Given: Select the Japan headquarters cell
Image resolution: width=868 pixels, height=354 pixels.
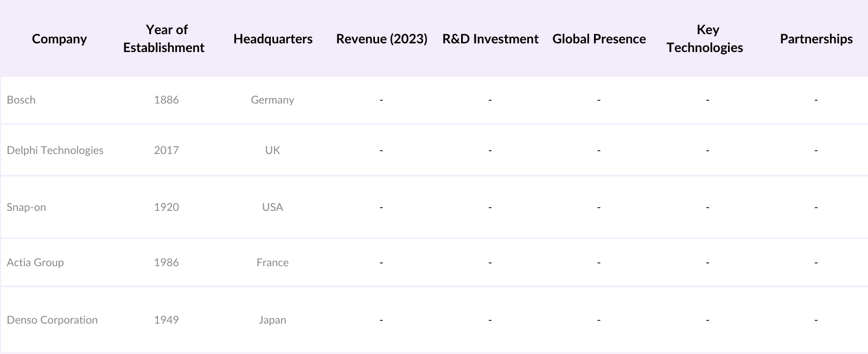Looking at the screenshot, I should coord(272,320).
